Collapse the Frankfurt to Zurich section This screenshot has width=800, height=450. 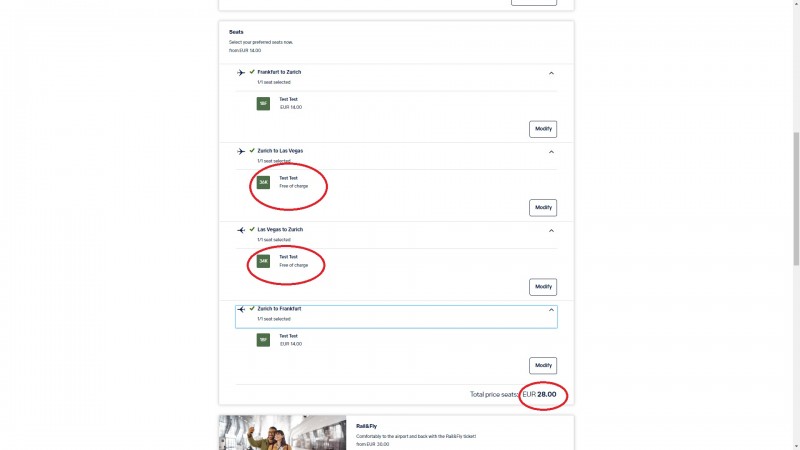[551, 73]
